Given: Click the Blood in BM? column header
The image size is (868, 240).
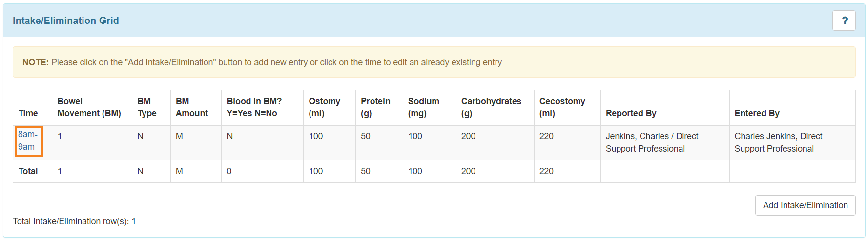Looking at the screenshot, I should [254, 108].
